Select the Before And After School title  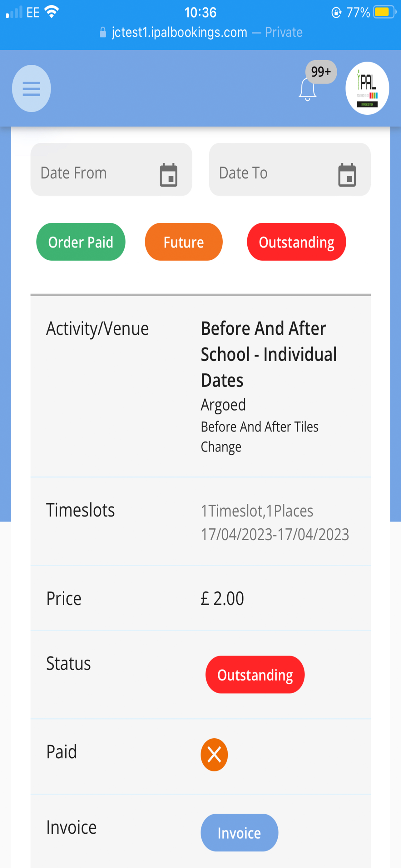(269, 354)
